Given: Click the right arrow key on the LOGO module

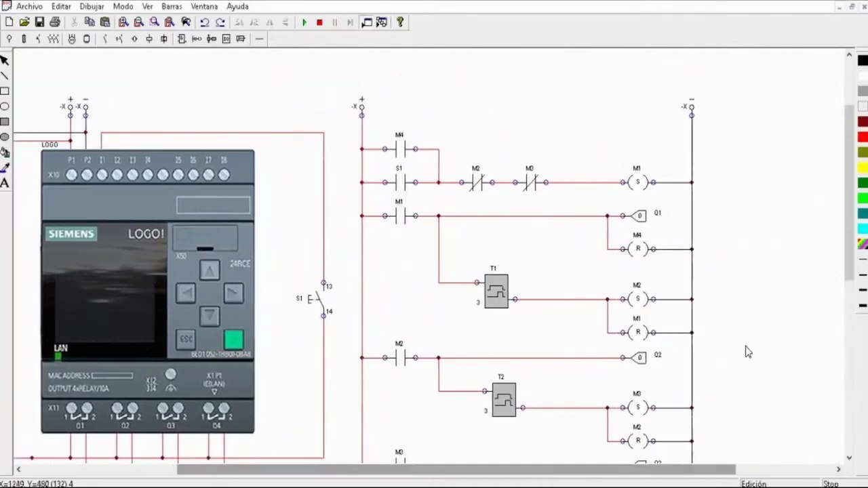Looking at the screenshot, I should (233, 293).
